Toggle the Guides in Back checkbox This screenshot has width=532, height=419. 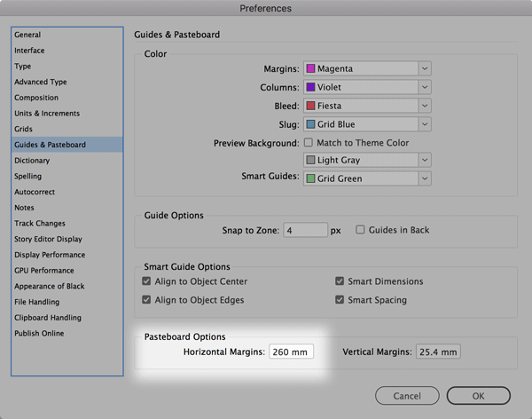pos(360,230)
